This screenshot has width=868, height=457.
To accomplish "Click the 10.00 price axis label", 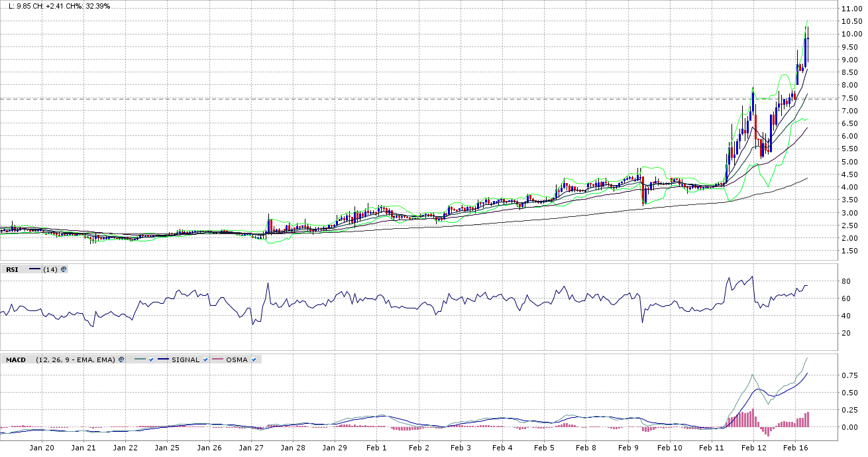I will click(x=851, y=34).
